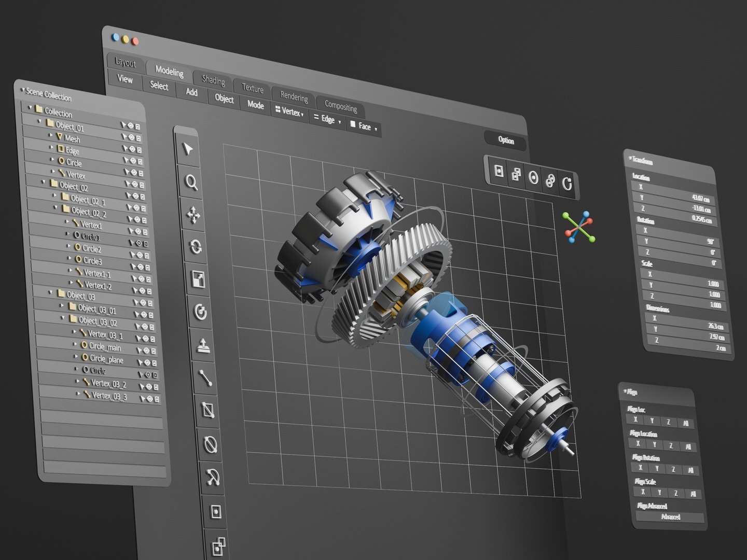Pick the rotate tool in toolbar
Viewport: 747px width, 560px height.
pyautogui.click(x=196, y=247)
